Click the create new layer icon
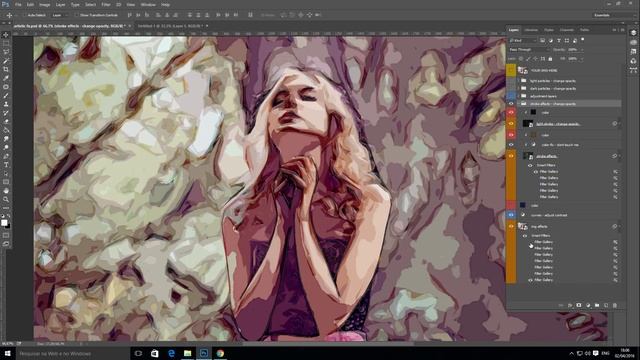 click(x=606, y=305)
